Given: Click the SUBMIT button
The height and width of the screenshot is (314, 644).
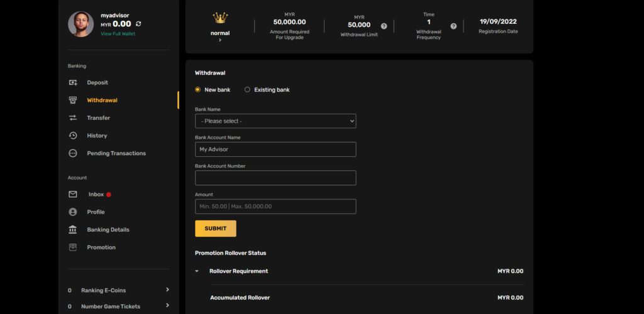Looking at the screenshot, I should (x=216, y=229).
